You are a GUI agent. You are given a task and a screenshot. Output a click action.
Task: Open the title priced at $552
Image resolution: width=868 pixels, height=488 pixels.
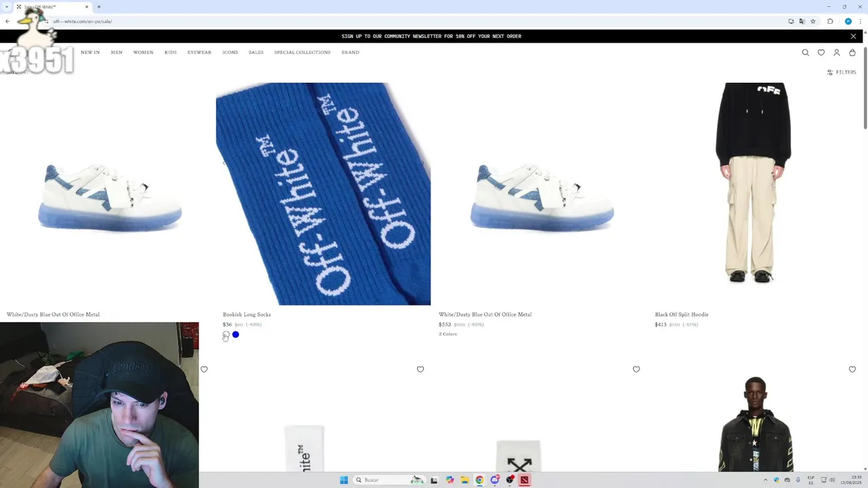click(x=485, y=314)
